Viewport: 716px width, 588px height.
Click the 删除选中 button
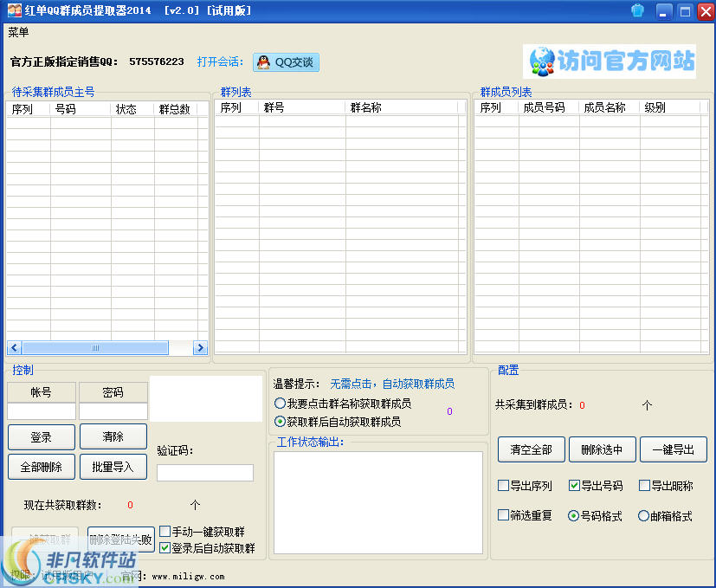[x=602, y=449]
